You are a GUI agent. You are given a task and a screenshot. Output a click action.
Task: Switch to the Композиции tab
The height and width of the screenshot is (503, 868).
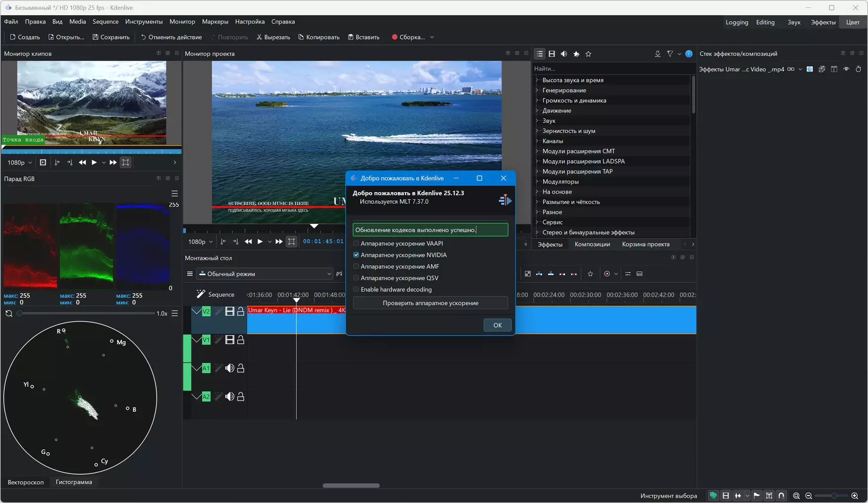(592, 244)
